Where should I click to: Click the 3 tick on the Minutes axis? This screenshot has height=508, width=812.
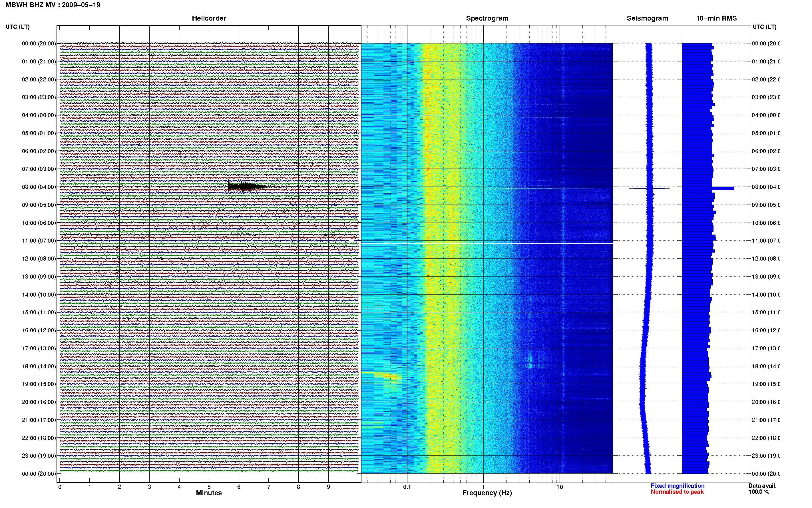(x=149, y=487)
